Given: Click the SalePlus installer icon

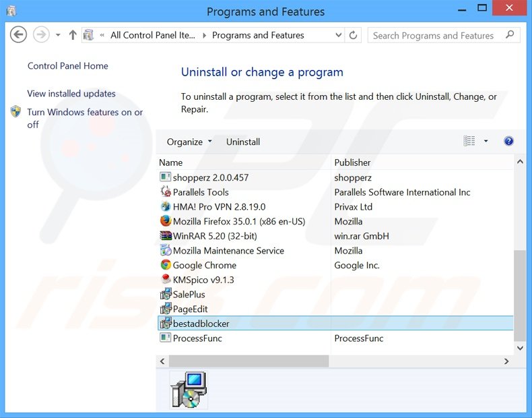Looking at the screenshot, I should [x=166, y=294].
